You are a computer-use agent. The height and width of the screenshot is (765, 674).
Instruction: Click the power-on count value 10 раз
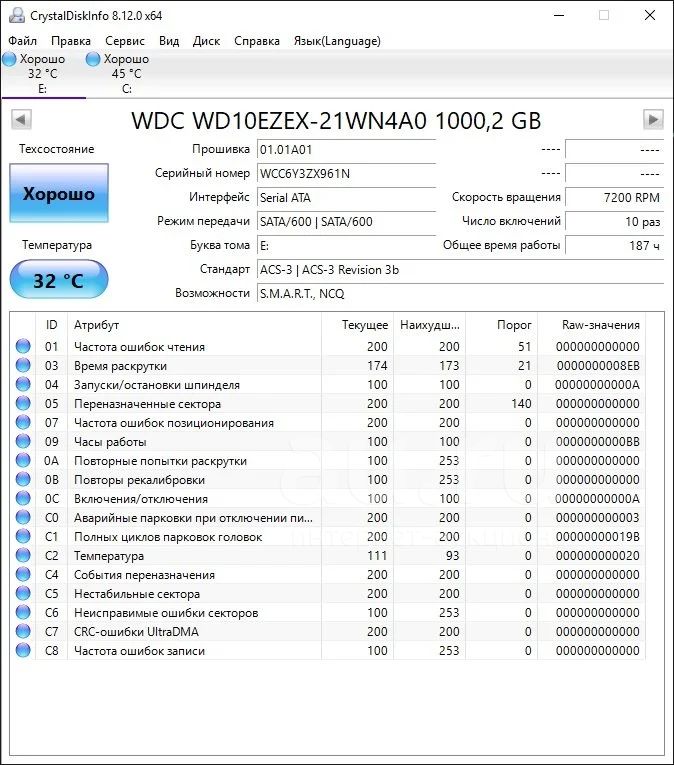614,221
